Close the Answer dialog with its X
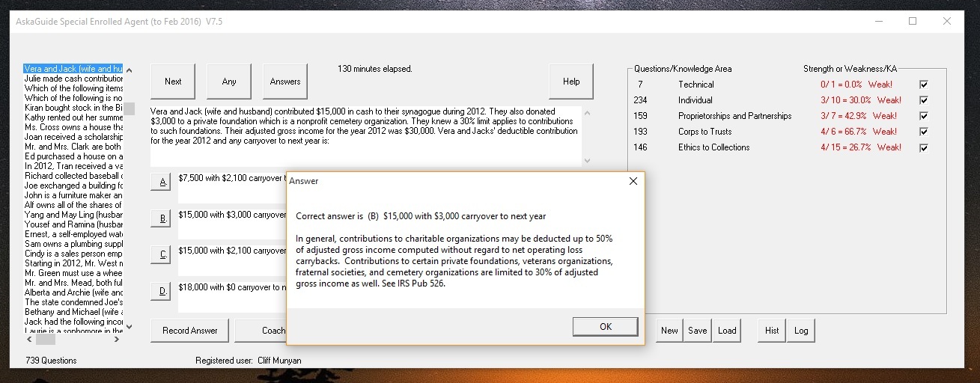980x383 pixels. [633, 181]
